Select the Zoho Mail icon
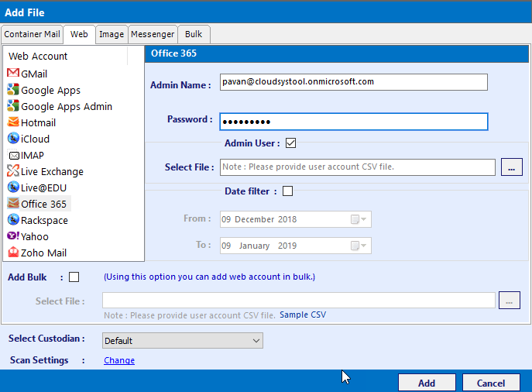 (13, 253)
